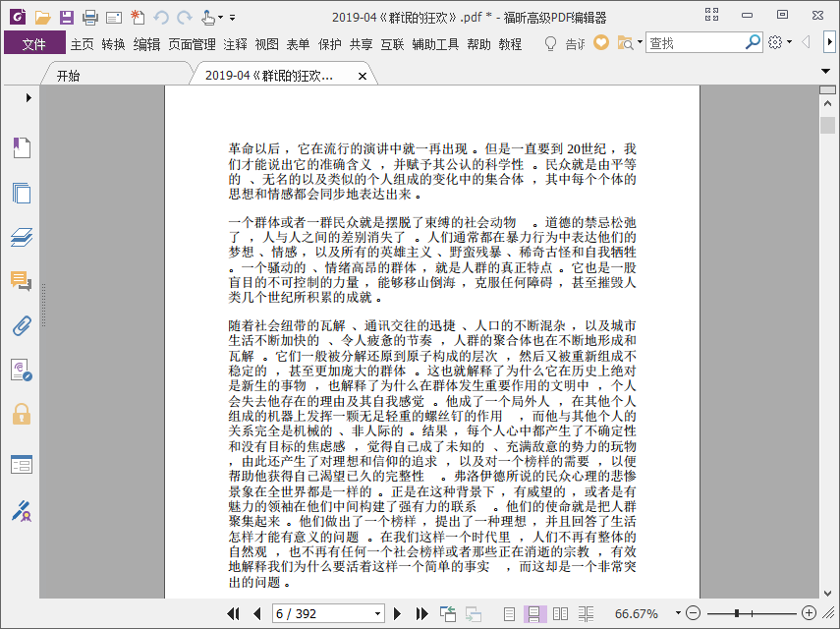Adjust the zoom slider handle
This screenshot has width=840, height=629.
737,613
